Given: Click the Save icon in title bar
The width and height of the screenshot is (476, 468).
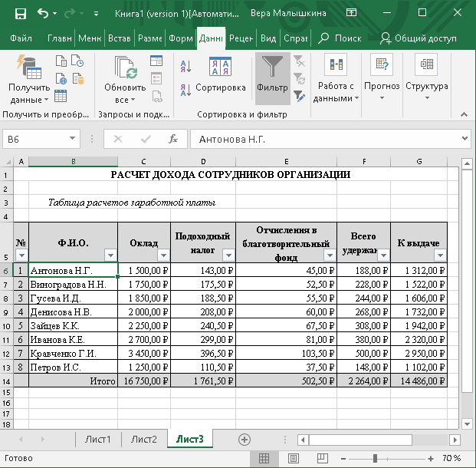Looking at the screenshot, I should click(20, 14).
